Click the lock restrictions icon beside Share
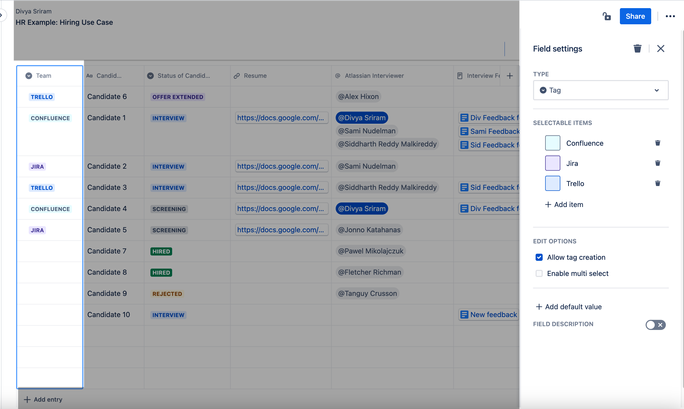 coord(606,16)
